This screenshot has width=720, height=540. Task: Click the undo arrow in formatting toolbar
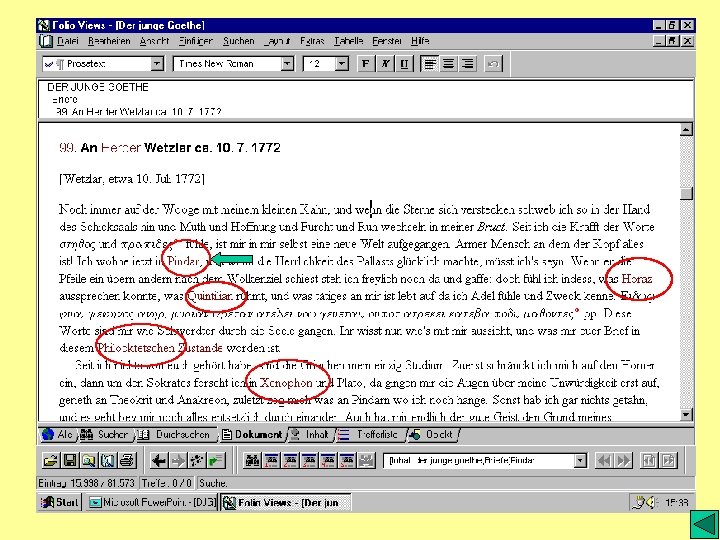coord(493,63)
